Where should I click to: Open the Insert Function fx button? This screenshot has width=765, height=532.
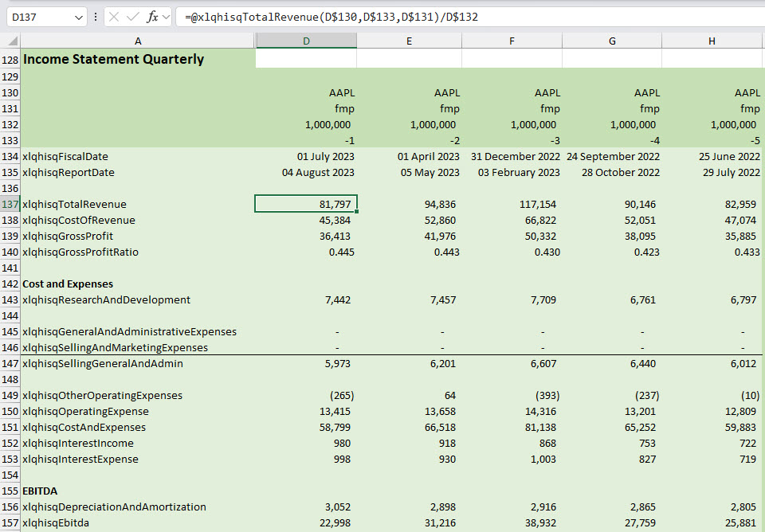152,17
